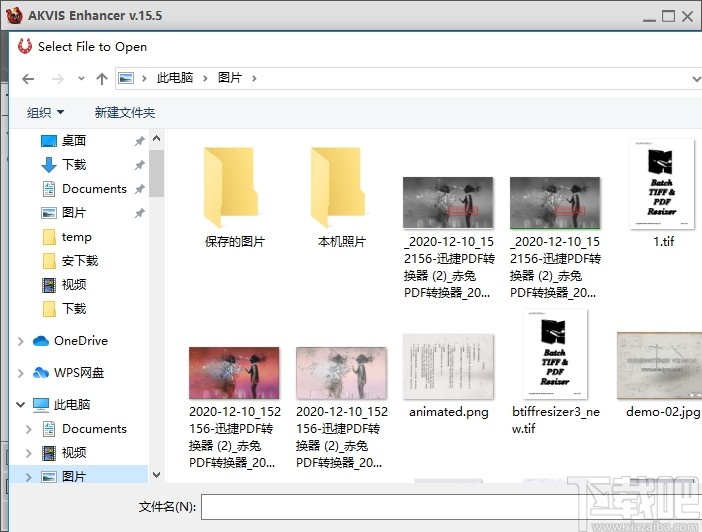
Task: Select the red-toned 2020-12-10_152156 image
Action: pos(234,408)
